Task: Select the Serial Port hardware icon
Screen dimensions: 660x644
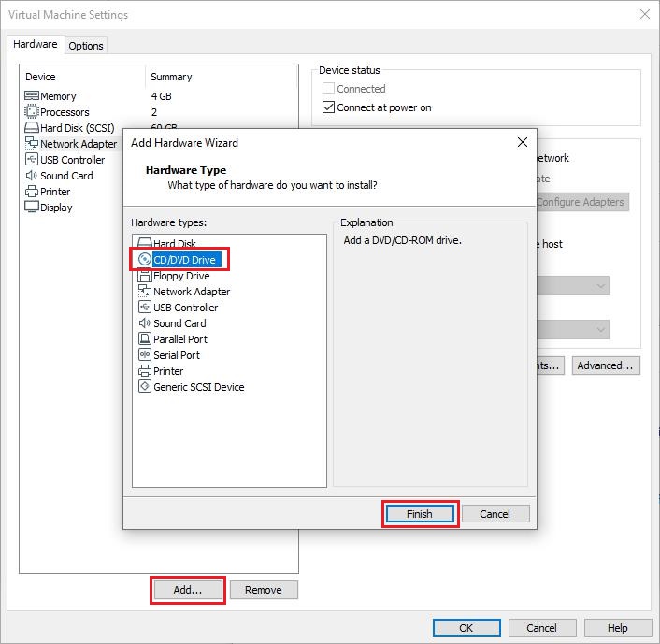Action: (145, 355)
